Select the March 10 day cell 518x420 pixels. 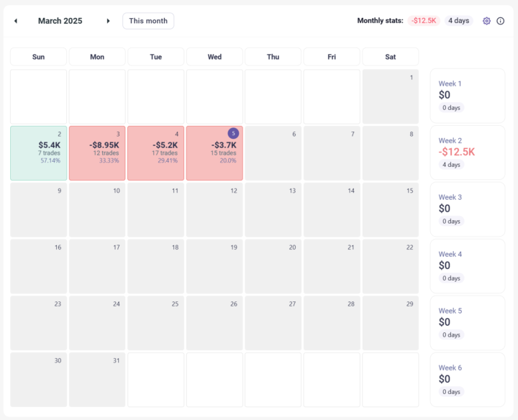click(x=97, y=210)
